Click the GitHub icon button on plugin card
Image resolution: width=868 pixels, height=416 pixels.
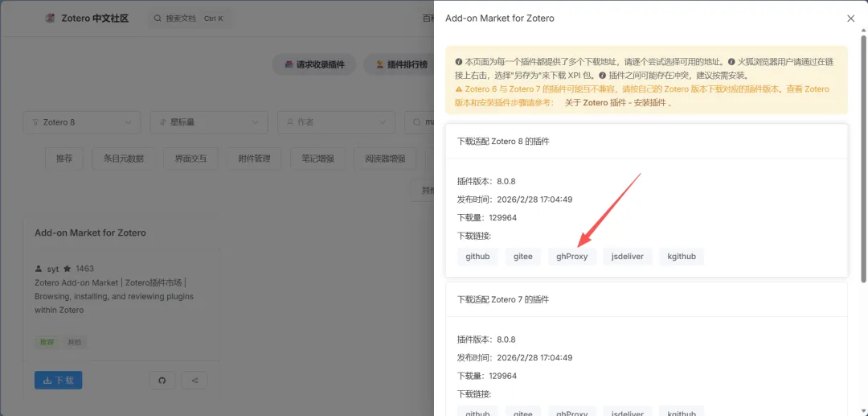tap(162, 380)
